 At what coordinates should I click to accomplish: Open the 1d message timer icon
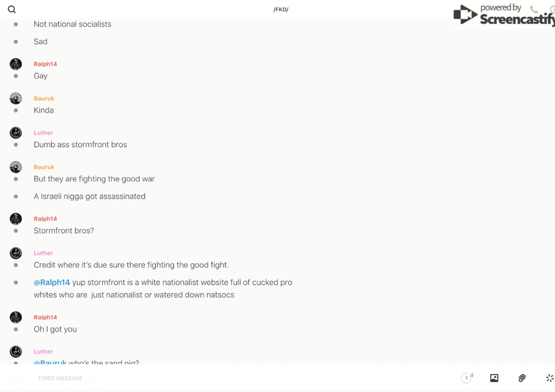point(467,378)
